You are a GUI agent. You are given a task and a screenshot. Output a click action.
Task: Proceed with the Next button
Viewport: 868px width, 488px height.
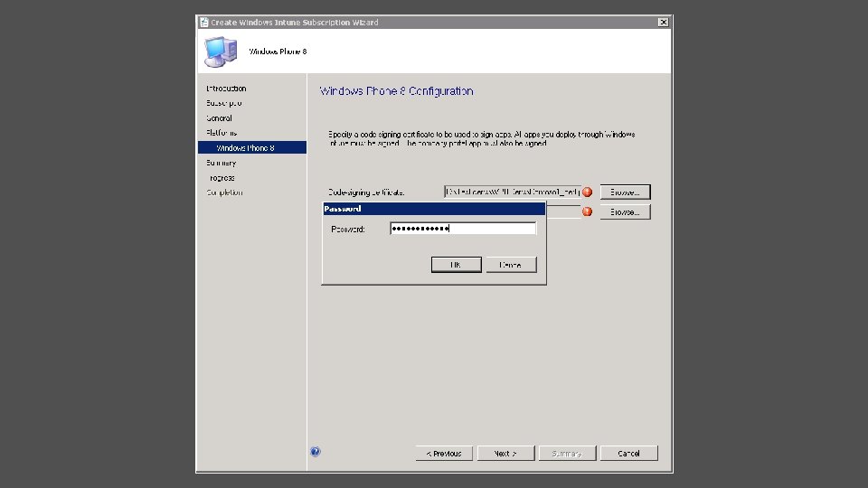point(505,453)
